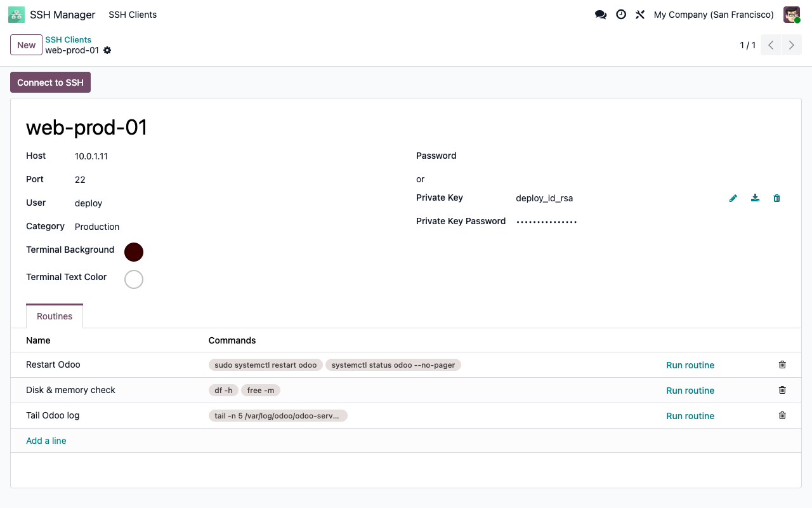812x508 pixels.
Task: Delete the Disk & memory check routine
Action: coord(782,390)
